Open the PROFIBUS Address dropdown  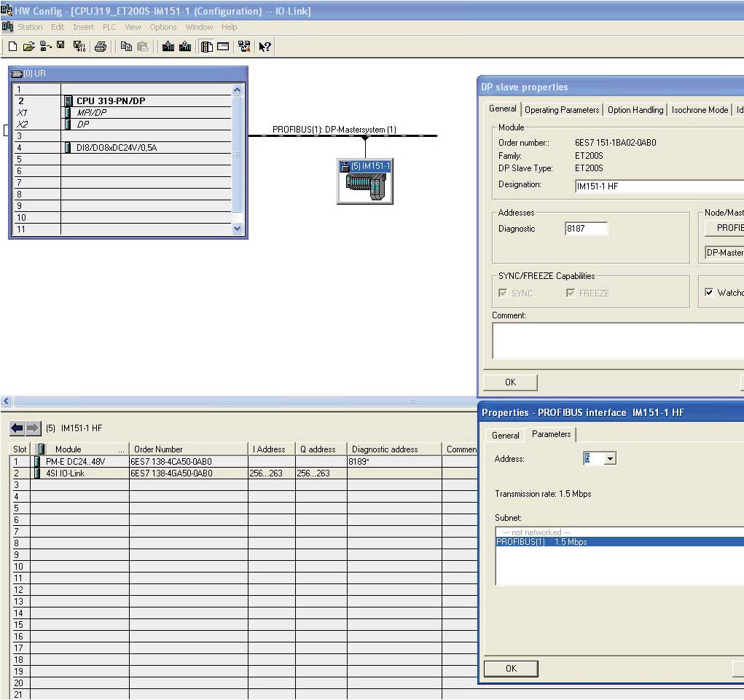point(611,459)
